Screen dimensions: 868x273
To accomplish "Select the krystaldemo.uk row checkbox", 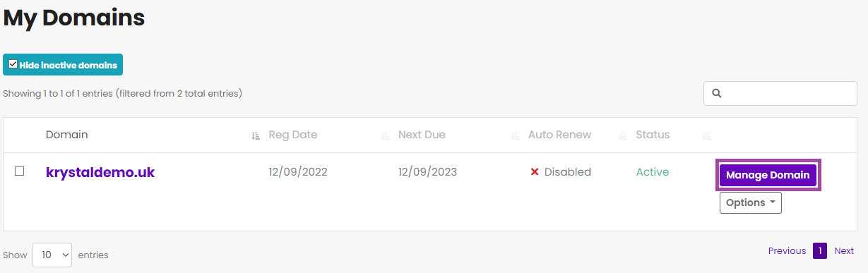I will tap(20, 171).
